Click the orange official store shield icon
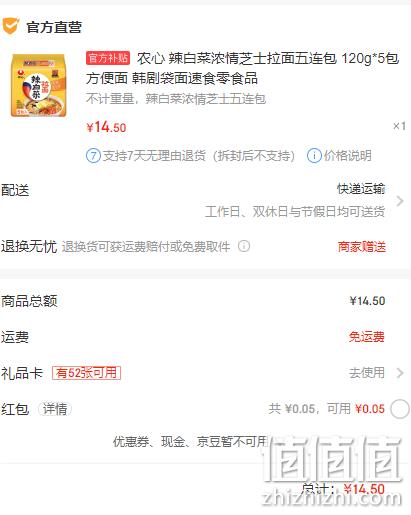Screen dimensions: 411x515 (10, 27)
